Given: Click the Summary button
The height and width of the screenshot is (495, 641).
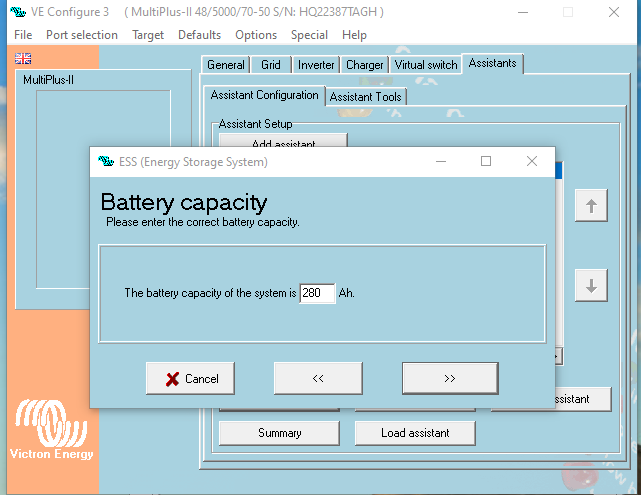Looking at the screenshot, I should 280,433.
